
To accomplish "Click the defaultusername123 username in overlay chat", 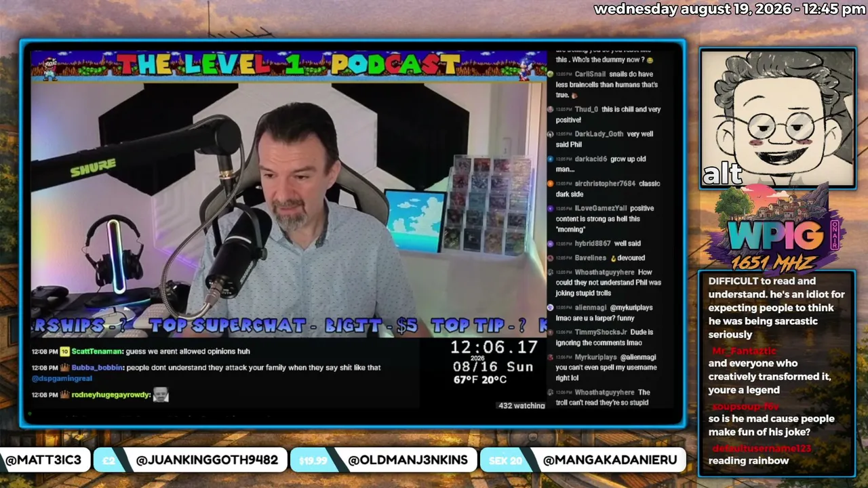I will coord(762,449).
